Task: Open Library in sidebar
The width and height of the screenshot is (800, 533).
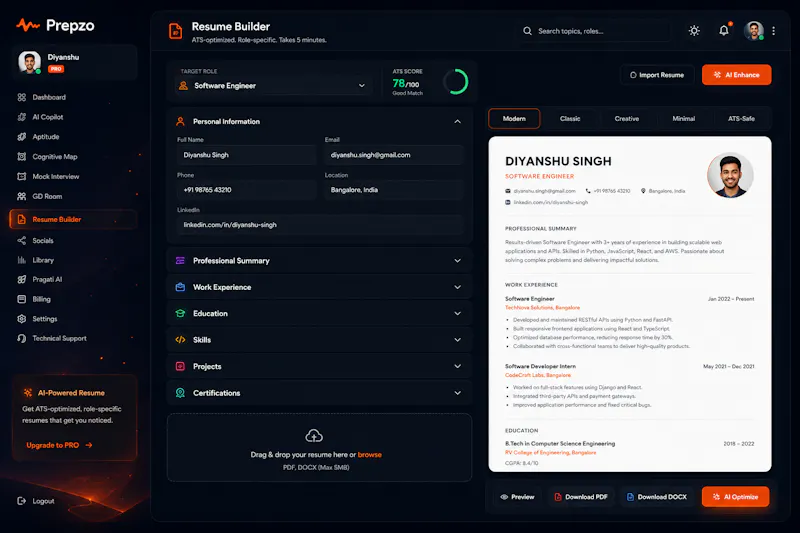Action: 36,260
